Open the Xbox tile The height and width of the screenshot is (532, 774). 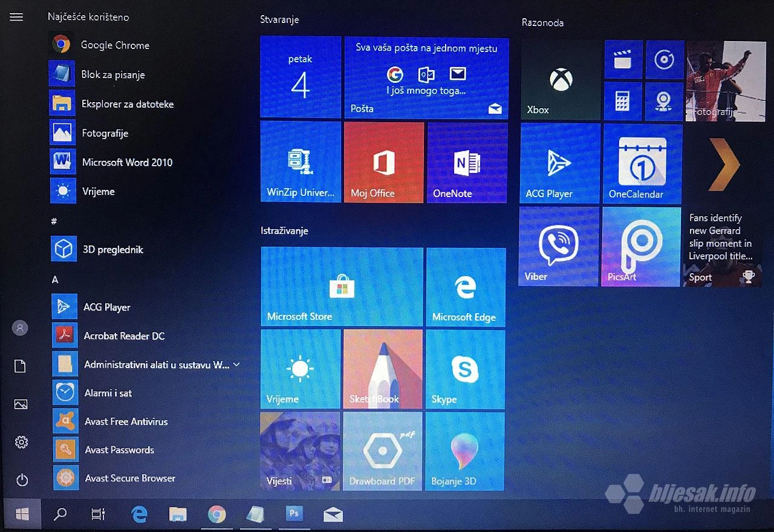click(x=561, y=80)
